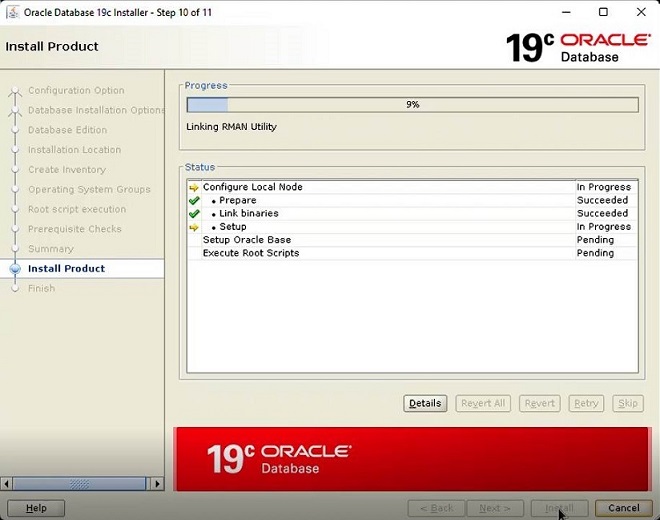Click the Succeeded status of Prepare
Screen dimensions: 660x520
602,200
